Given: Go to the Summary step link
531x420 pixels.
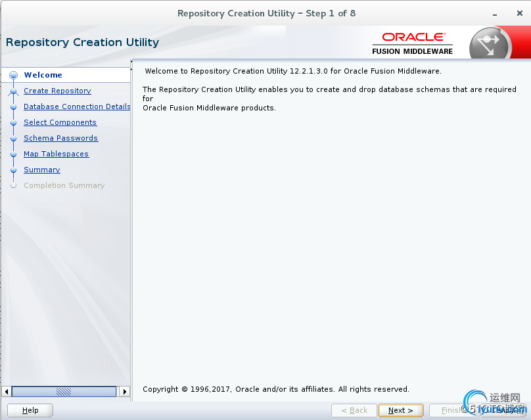Looking at the screenshot, I should 42,170.
